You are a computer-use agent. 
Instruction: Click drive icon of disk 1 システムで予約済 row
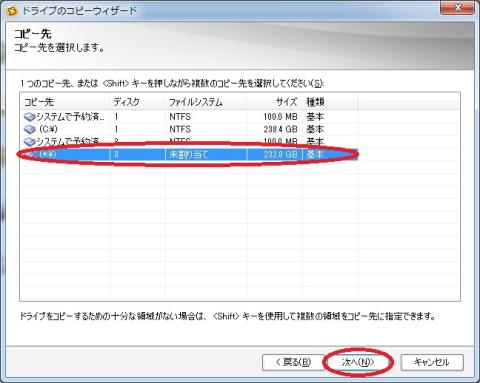pos(30,117)
